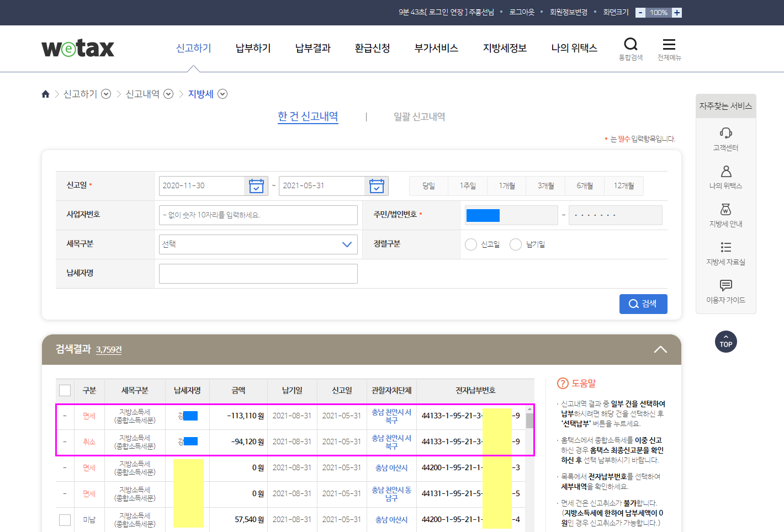Click the blue 검색 button
This screenshot has width=784, height=532.
point(643,304)
